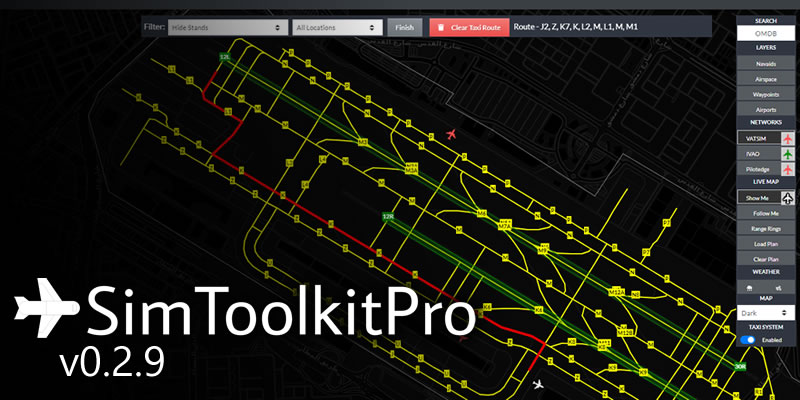Select the M12B taxiway label

pos(624,332)
